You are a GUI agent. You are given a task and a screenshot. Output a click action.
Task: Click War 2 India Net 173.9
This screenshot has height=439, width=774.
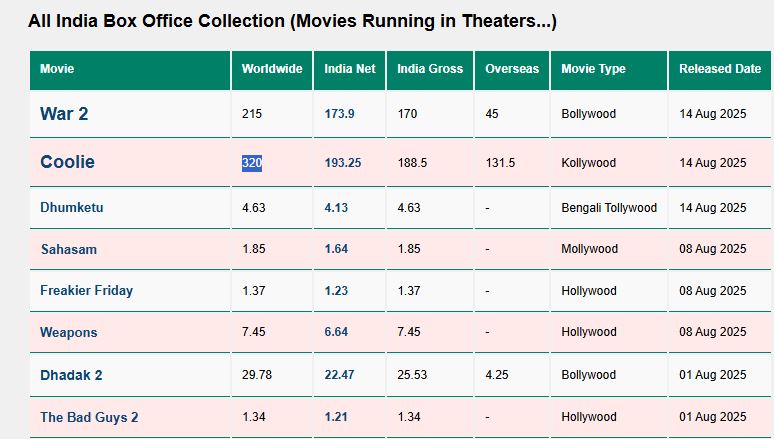[x=339, y=114]
